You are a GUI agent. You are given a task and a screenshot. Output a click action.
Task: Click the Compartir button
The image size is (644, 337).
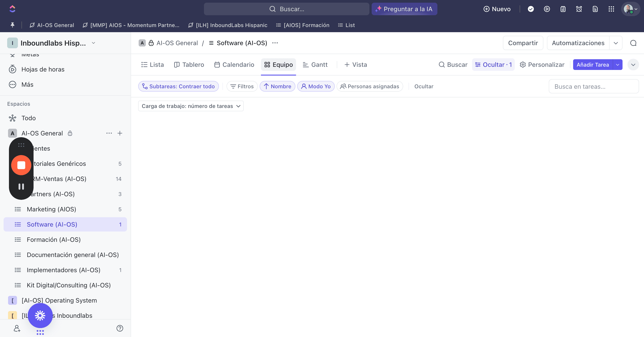[523, 43]
